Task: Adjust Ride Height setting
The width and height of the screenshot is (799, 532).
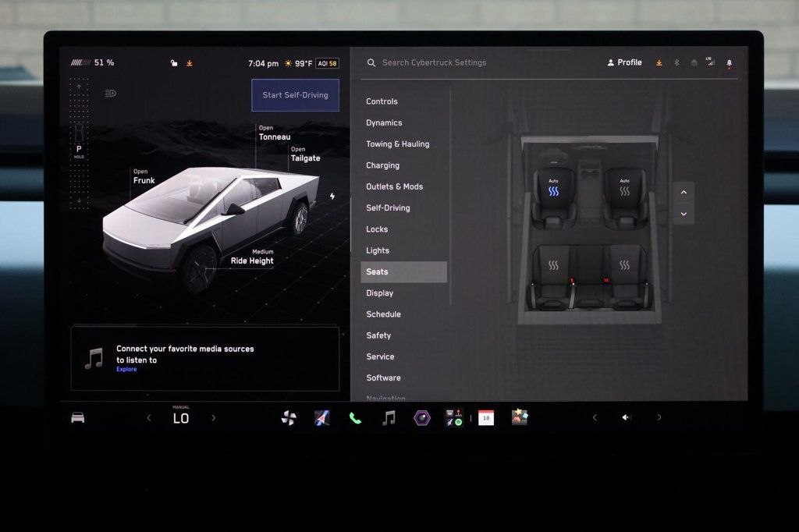Action: (x=252, y=257)
